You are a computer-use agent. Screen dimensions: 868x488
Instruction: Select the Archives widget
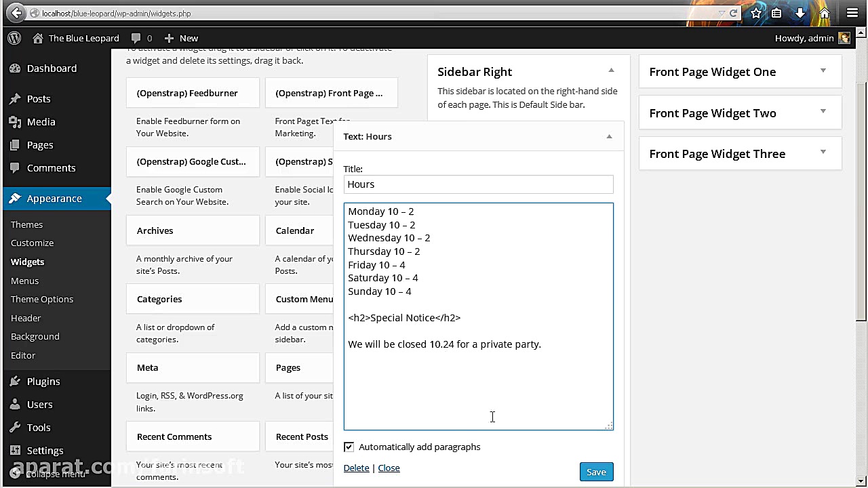(x=193, y=230)
